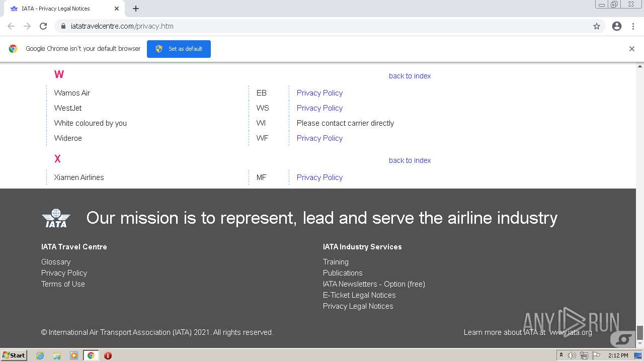The width and height of the screenshot is (644, 362).
Task: Open Glossary link in footer
Action: [x=56, y=262]
